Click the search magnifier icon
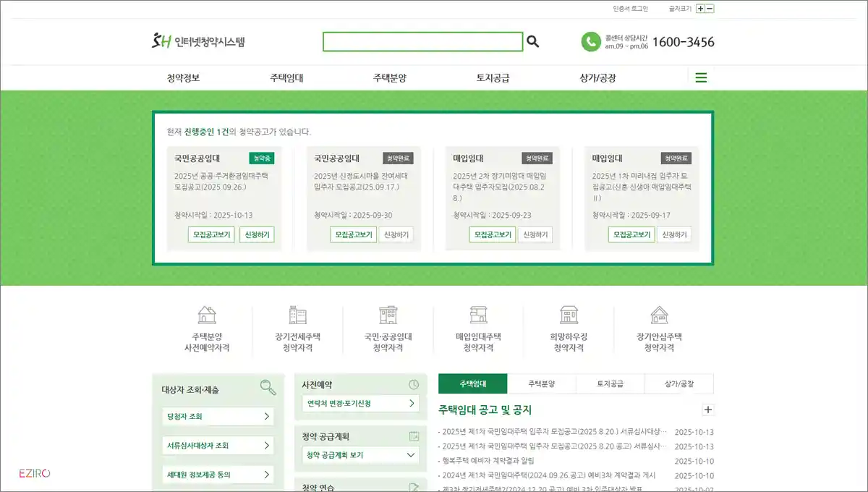 pos(533,41)
